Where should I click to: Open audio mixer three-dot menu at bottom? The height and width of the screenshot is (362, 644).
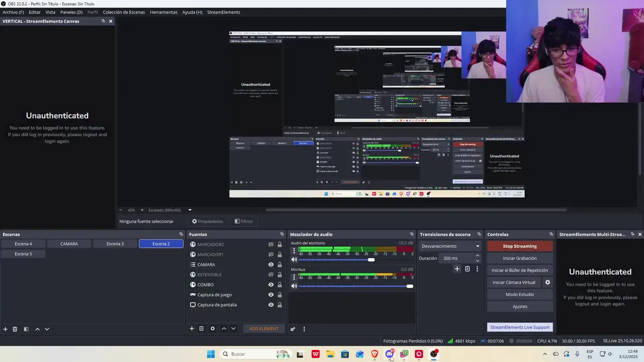pyautogui.click(x=304, y=329)
